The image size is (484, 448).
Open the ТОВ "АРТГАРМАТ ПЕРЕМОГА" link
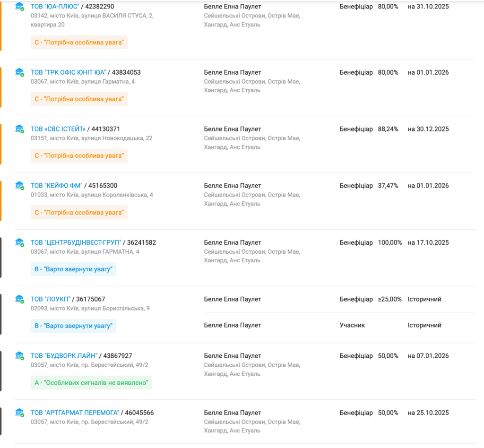[x=75, y=413]
